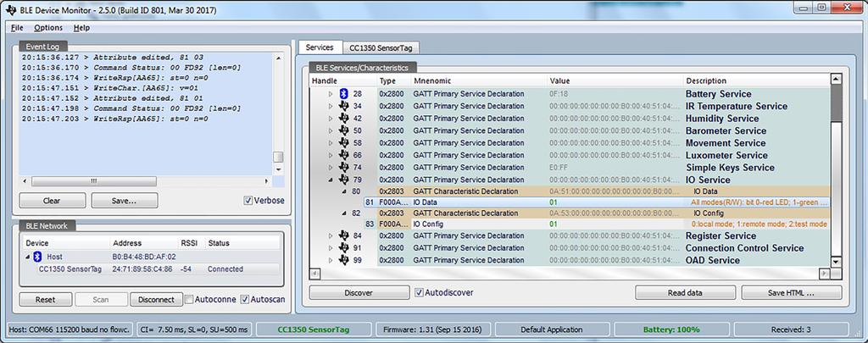Click the TI icon on handle 91 row

344,248
